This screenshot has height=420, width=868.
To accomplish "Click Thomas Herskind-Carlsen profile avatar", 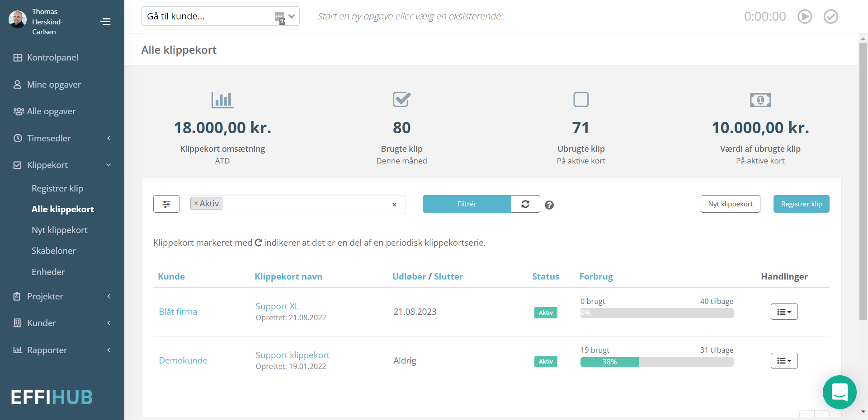I will [18, 19].
